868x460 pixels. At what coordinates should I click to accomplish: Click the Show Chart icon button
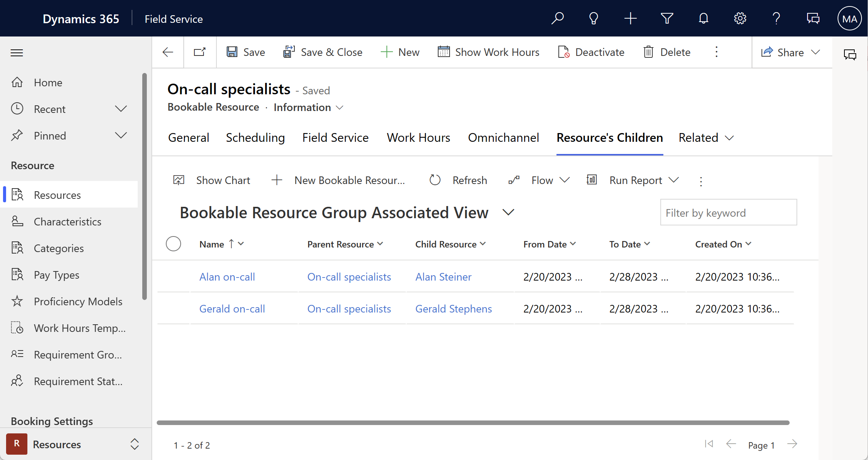click(x=180, y=180)
